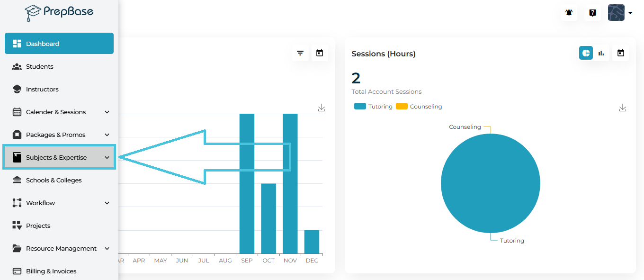This screenshot has height=280, width=644.
Task: Go to Students page
Action: point(40,66)
